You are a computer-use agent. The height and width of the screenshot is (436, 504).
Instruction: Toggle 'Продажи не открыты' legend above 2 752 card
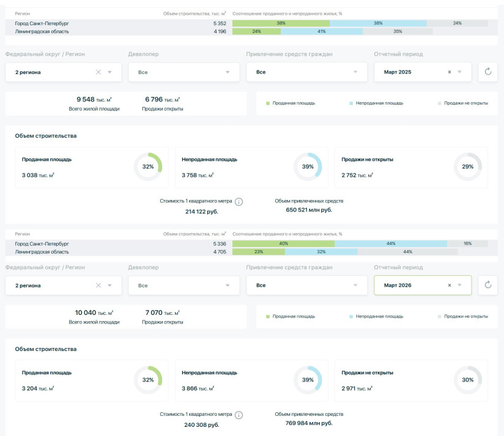point(462,103)
